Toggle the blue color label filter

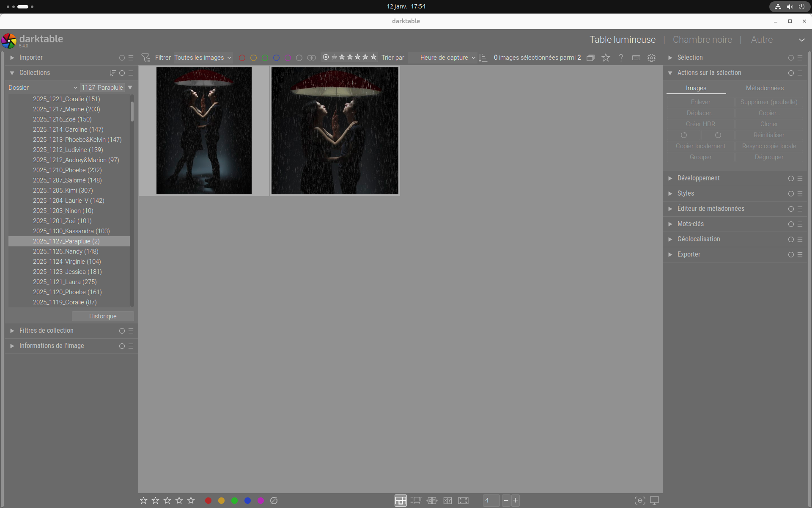coord(276,58)
